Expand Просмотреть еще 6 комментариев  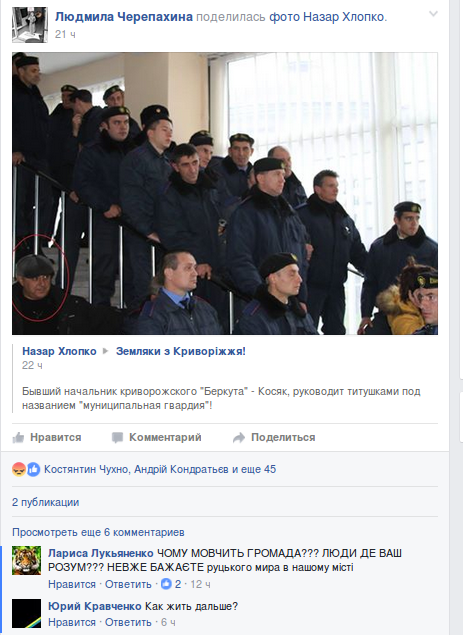98,532
